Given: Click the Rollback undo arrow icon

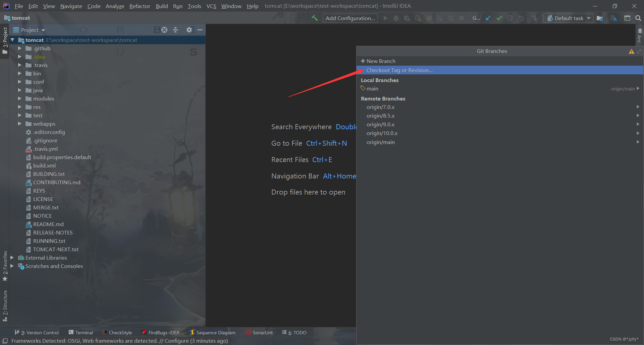Looking at the screenshot, I should click(x=521, y=18).
